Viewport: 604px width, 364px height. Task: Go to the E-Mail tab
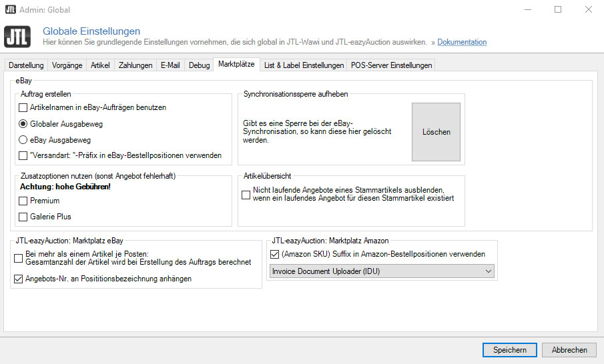(170, 65)
